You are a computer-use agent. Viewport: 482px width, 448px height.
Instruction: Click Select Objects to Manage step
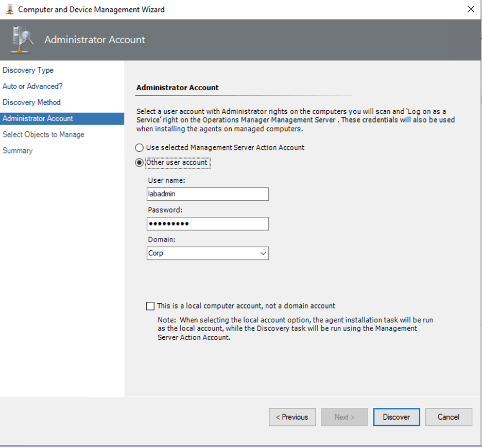(43, 135)
